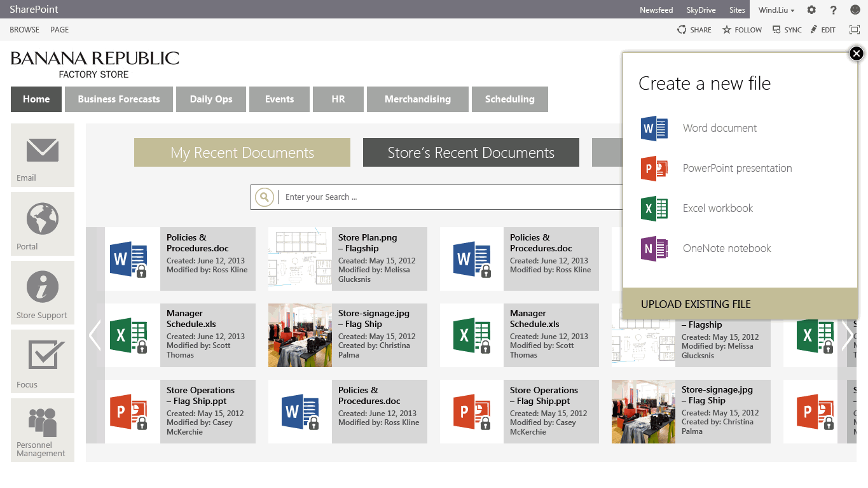868x488 pixels.
Task: Open Manager Schedule.xls Excel icon in first column
Action: pyautogui.click(x=128, y=335)
